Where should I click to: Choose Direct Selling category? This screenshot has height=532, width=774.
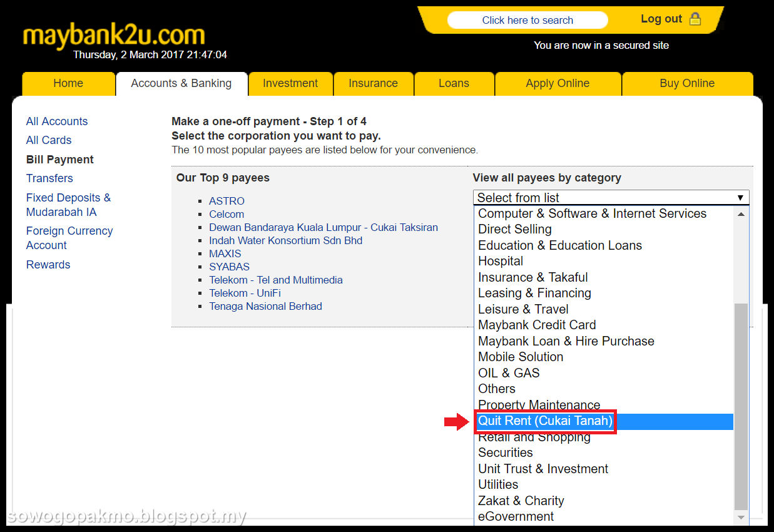tap(603, 229)
